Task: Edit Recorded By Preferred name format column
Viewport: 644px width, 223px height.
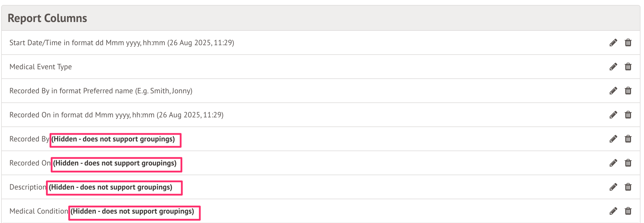Action: (x=613, y=91)
